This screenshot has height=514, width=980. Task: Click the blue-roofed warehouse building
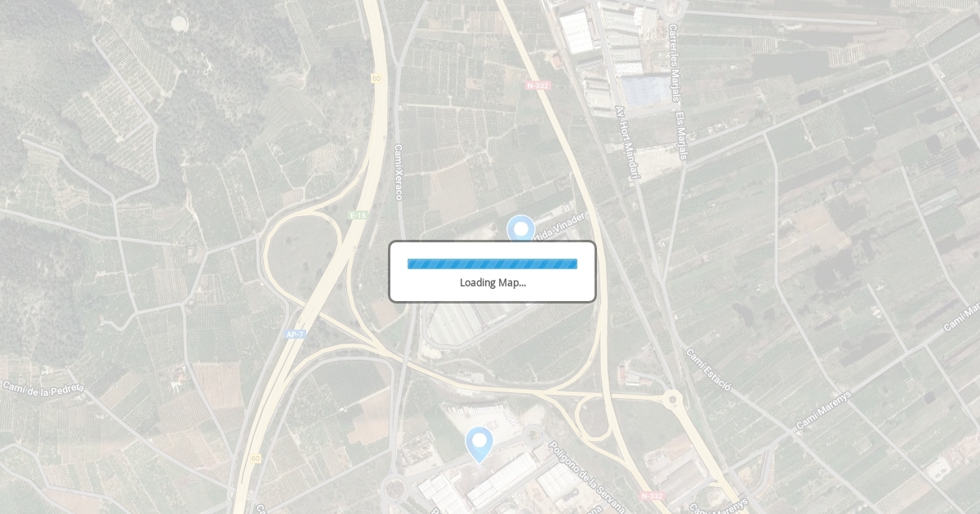pyautogui.click(x=644, y=91)
